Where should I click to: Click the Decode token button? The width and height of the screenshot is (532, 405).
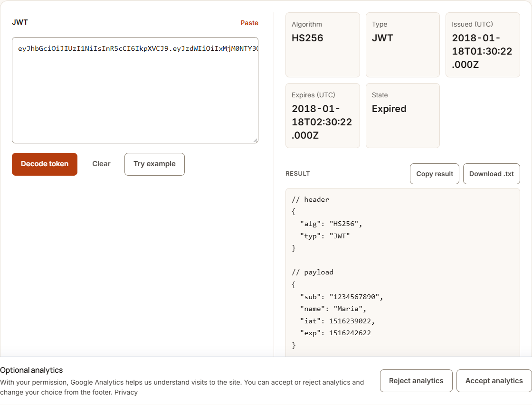pos(45,164)
